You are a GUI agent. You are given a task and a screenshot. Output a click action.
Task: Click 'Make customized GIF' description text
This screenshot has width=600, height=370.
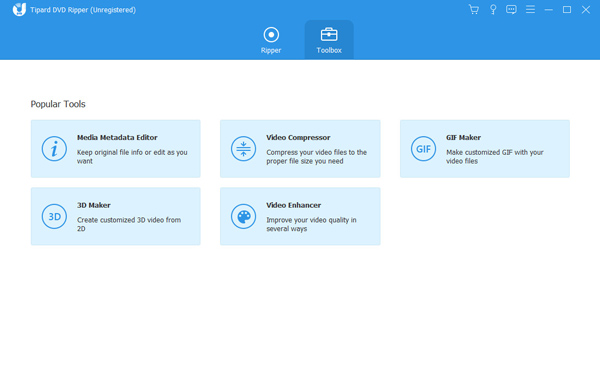(x=494, y=156)
